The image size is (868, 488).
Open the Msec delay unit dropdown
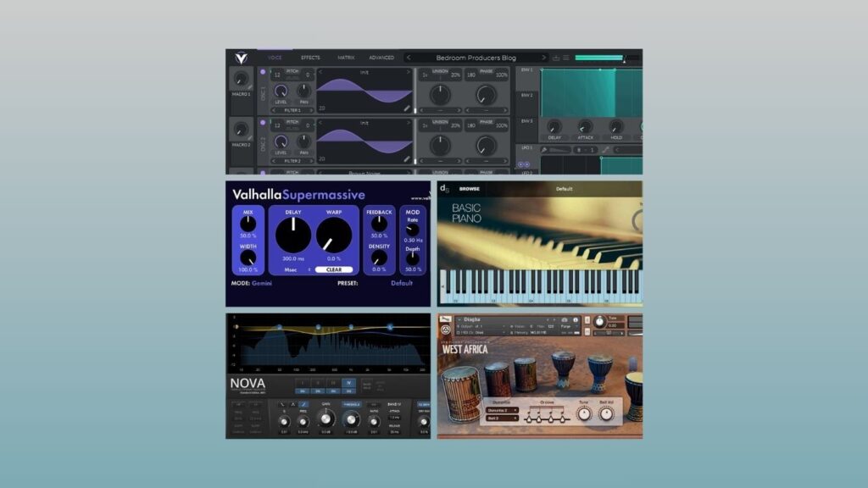[x=298, y=270]
